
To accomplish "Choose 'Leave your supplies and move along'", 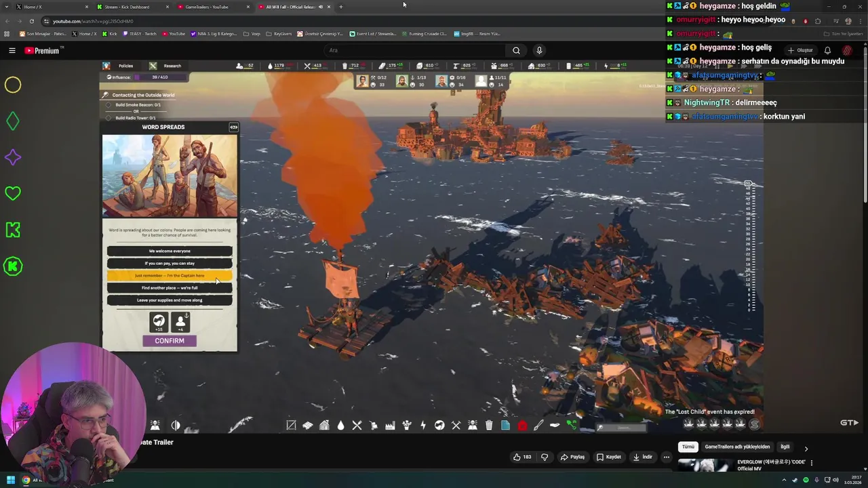I will (170, 300).
